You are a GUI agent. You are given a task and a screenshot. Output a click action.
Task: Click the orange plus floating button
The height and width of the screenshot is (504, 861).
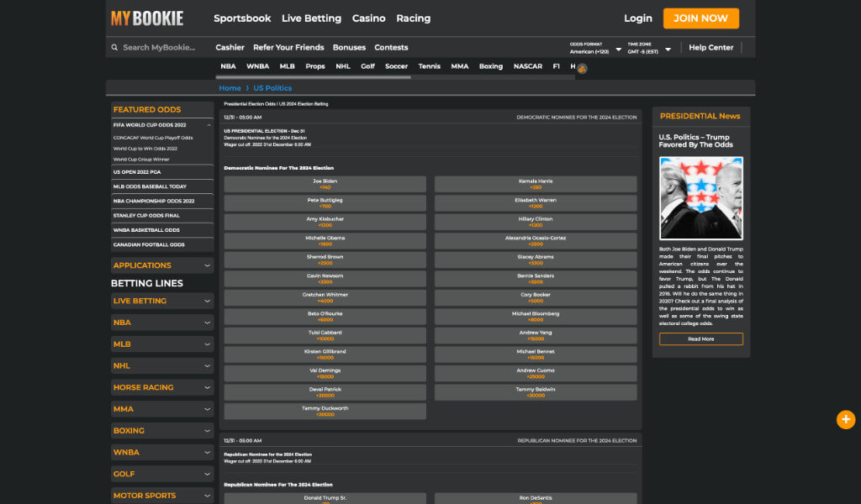(846, 419)
